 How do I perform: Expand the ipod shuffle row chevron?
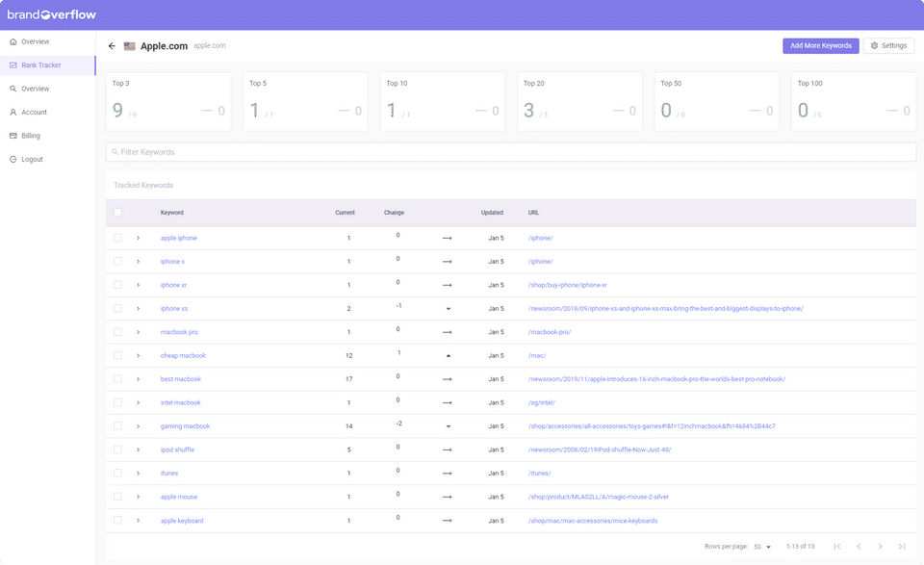(138, 450)
